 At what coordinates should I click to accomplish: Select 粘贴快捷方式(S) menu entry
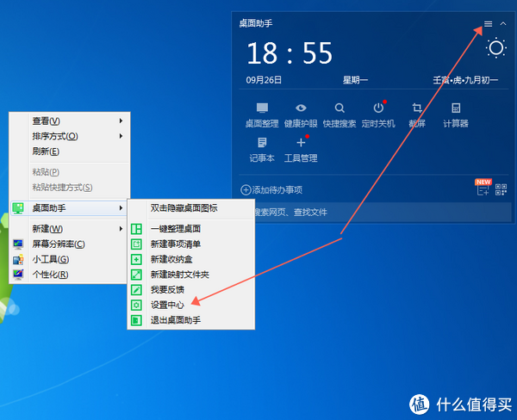tap(70, 187)
